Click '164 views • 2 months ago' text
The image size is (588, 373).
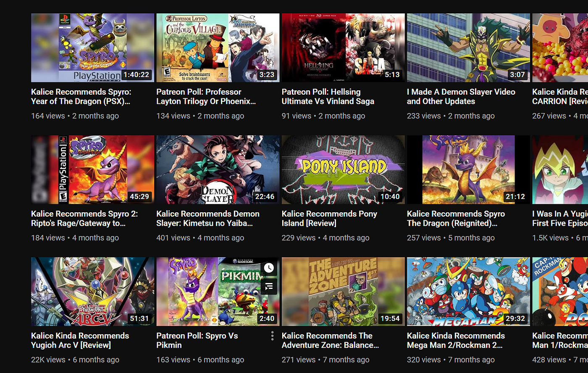pyautogui.click(x=75, y=116)
